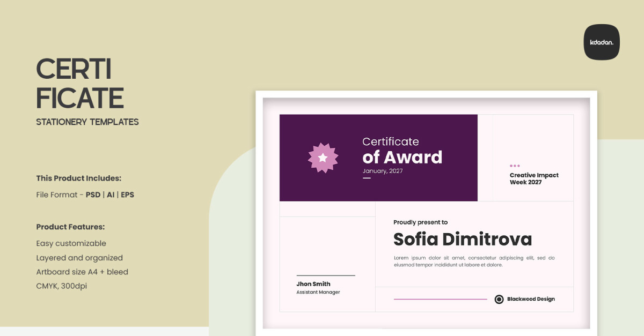Click the signature line above Jhon Smith
This screenshot has width=644, height=336.
pyautogui.click(x=326, y=275)
